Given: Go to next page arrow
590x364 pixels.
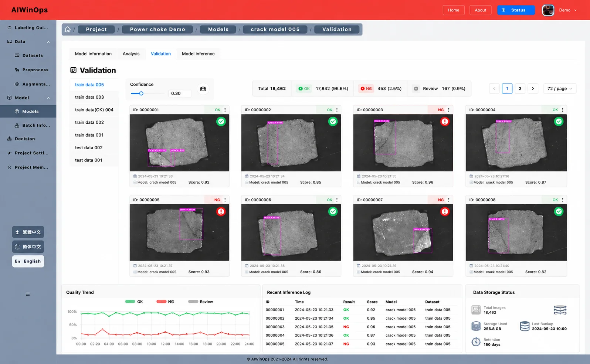Looking at the screenshot, I should 533,89.
